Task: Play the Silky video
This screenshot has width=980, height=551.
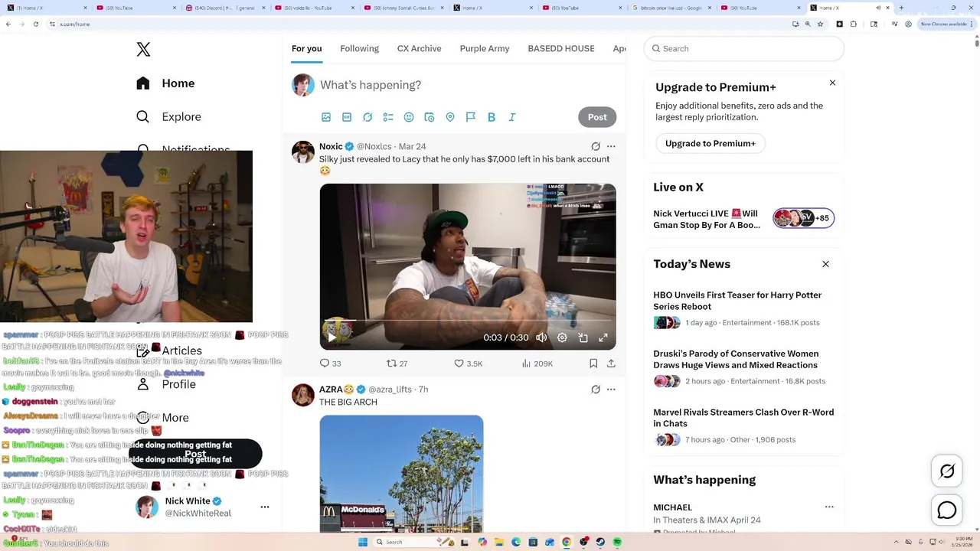Action: point(332,337)
